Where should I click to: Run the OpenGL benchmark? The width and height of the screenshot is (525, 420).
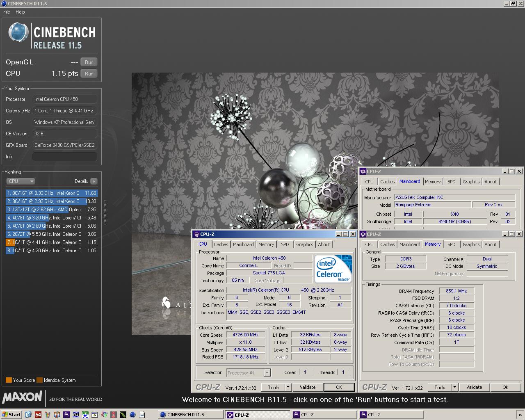pyautogui.click(x=89, y=62)
